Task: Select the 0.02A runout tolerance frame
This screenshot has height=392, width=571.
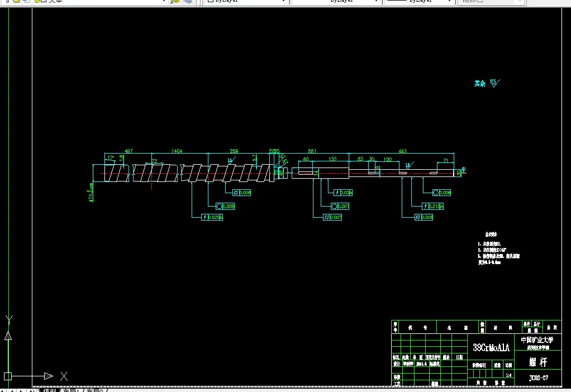Action: click(x=343, y=193)
